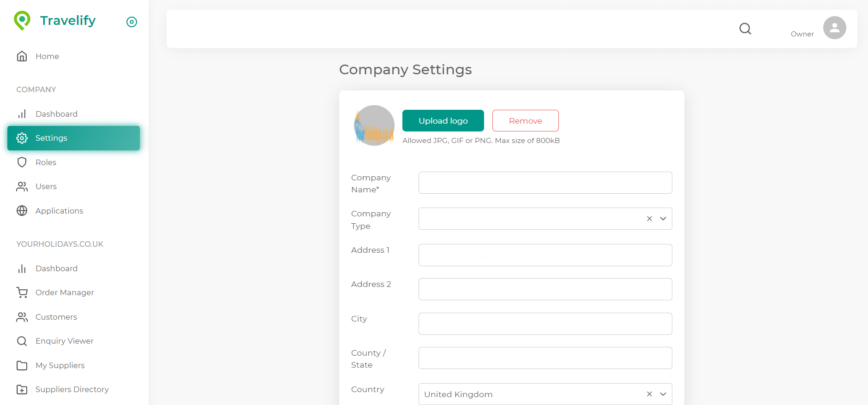The height and width of the screenshot is (405, 868).
Task: Open Enquiry Viewer magnifier icon
Action: [x=22, y=341]
